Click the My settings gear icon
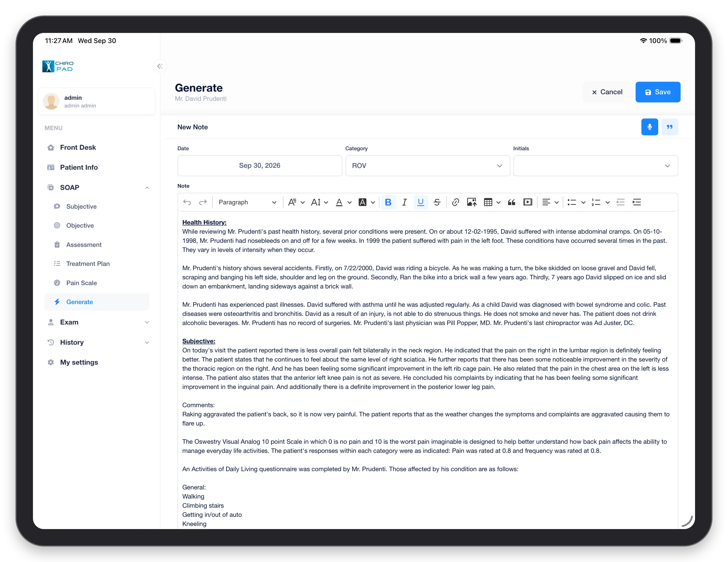Screen dimensions: 728x562 coord(51,362)
